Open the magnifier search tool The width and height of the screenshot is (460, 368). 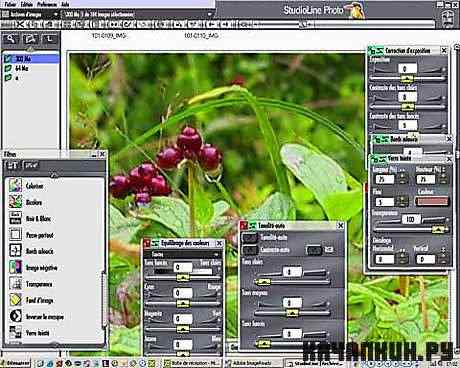coord(11,40)
